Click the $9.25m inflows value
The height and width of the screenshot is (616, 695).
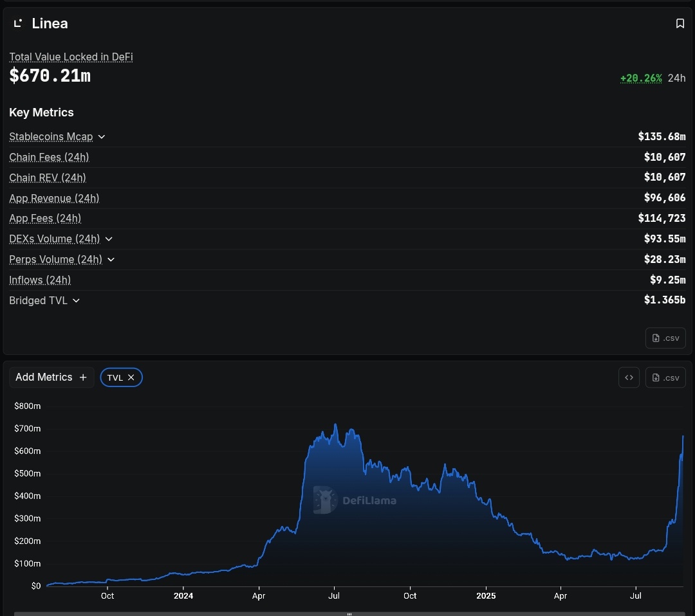click(x=668, y=280)
